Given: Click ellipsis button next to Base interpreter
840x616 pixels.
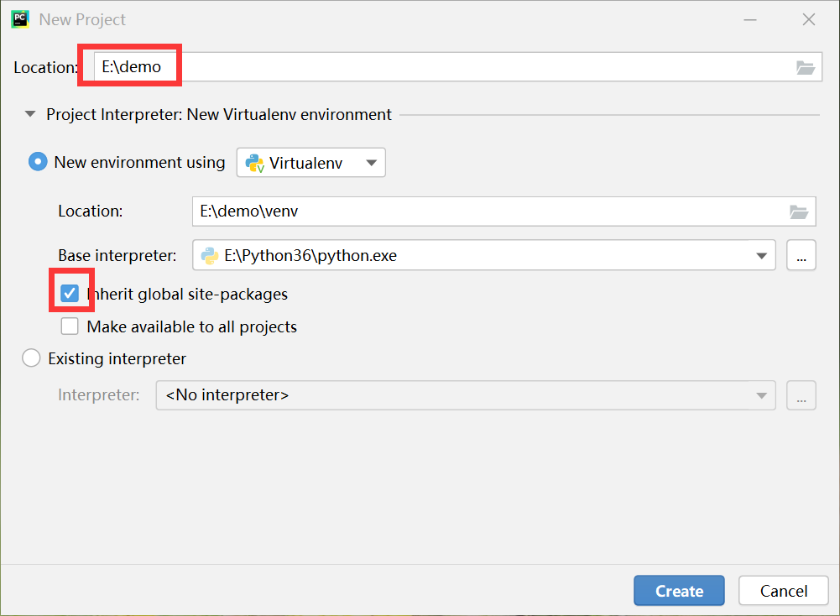Looking at the screenshot, I should pos(801,255).
